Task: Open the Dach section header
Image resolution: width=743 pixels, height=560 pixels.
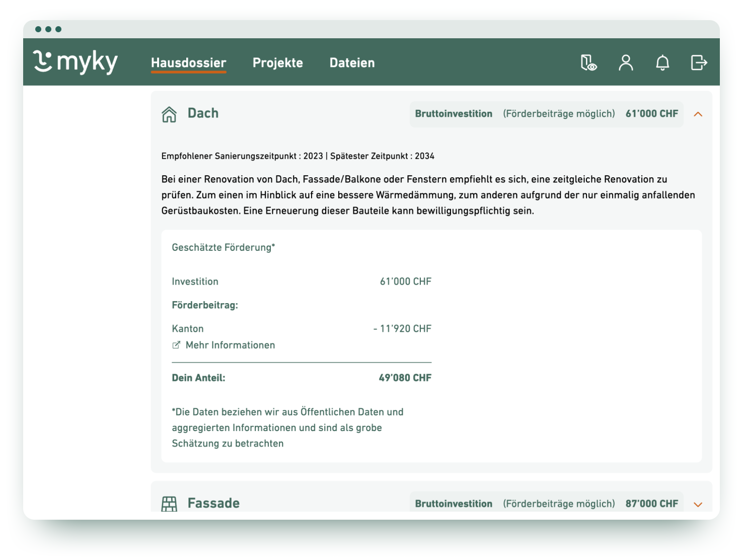Action: 203,113
